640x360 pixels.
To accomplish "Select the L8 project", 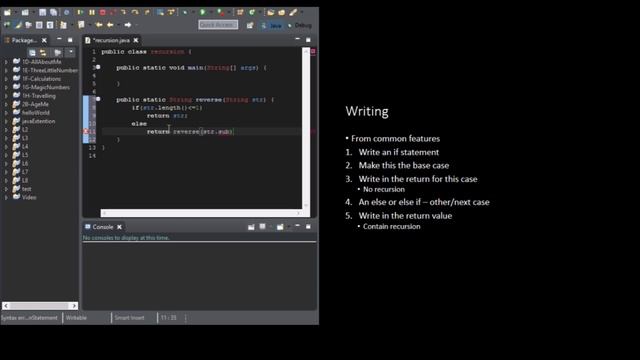I will click(24, 180).
